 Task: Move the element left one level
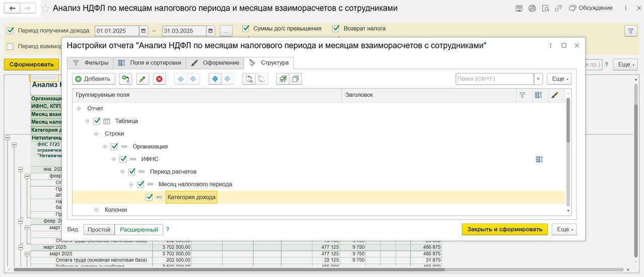coord(215,79)
